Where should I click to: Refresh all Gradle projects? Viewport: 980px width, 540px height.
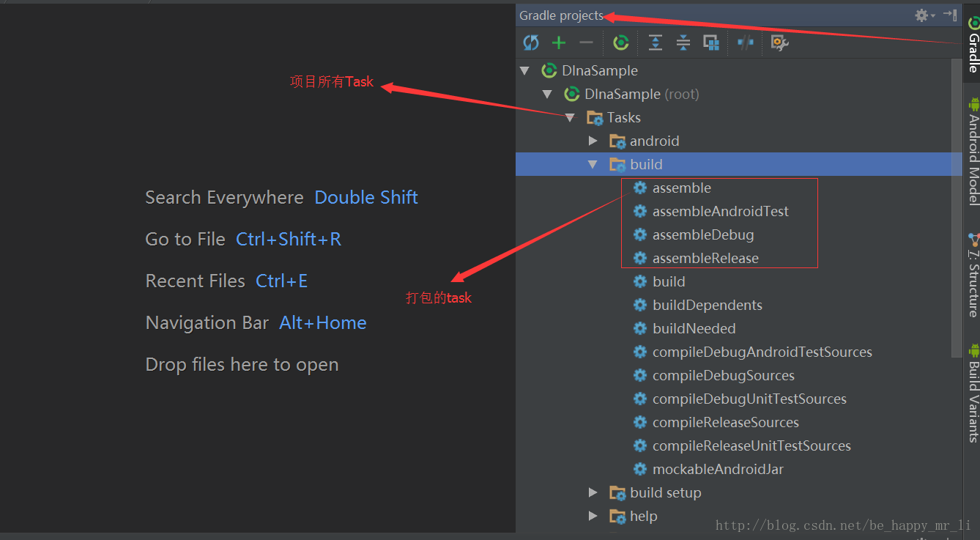coord(531,43)
